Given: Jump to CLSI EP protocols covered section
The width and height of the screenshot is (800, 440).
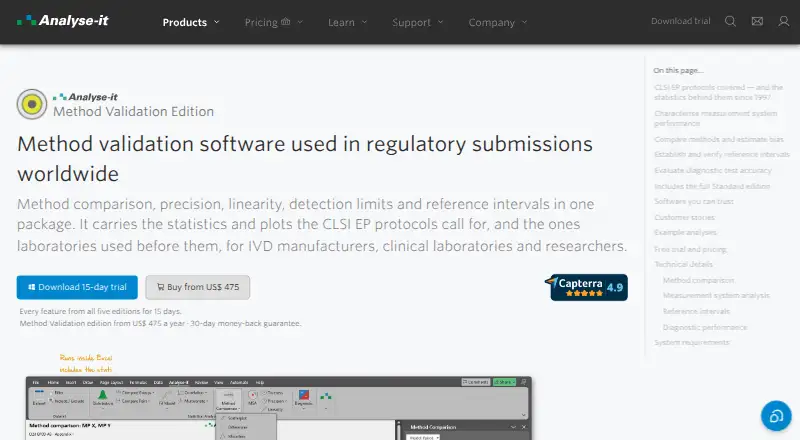Looking at the screenshot, I should (718, 92).
